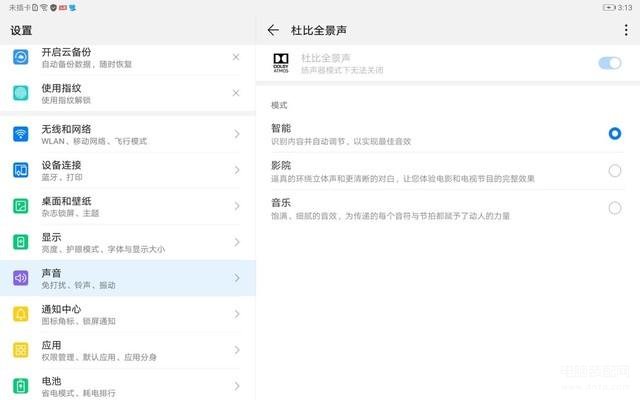Click the 蓝牙、打印 subtitle

pyautogui.click(x=62, y=177)
